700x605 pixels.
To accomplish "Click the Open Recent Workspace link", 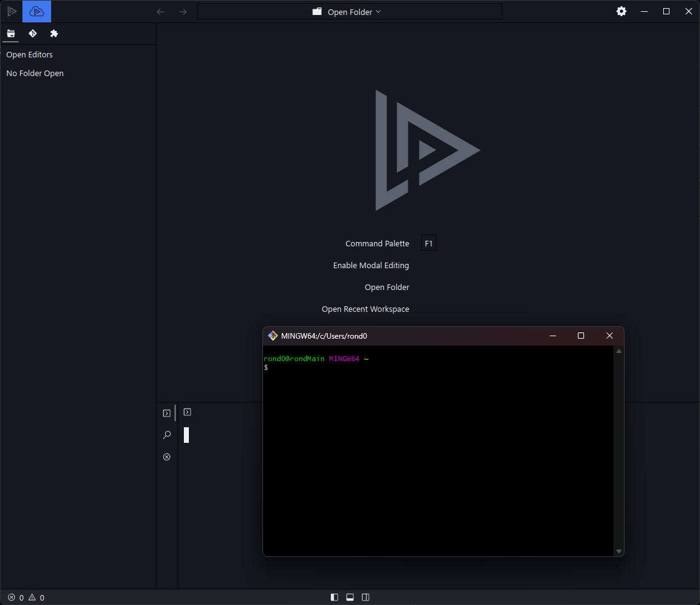I will tap(365, 309).
